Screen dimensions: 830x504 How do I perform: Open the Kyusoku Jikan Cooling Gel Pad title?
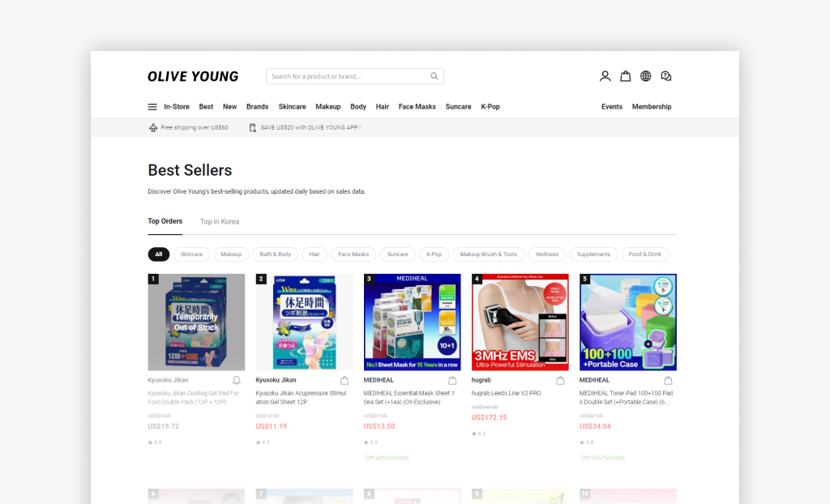(193, 398)
